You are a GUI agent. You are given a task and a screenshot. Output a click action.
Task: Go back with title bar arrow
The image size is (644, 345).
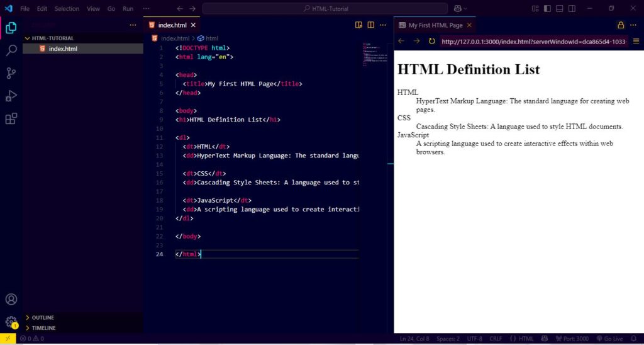tap(179, 8)
